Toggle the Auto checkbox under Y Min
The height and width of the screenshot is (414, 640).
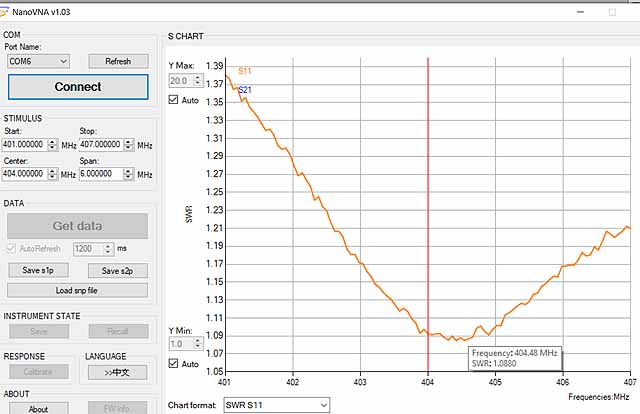pos(173,363)
